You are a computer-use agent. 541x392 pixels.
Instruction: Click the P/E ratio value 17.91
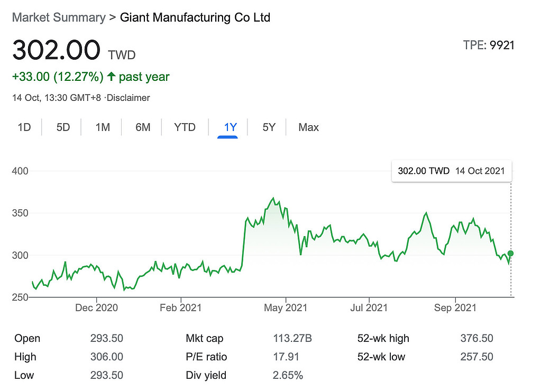click(x=286, y=357)
